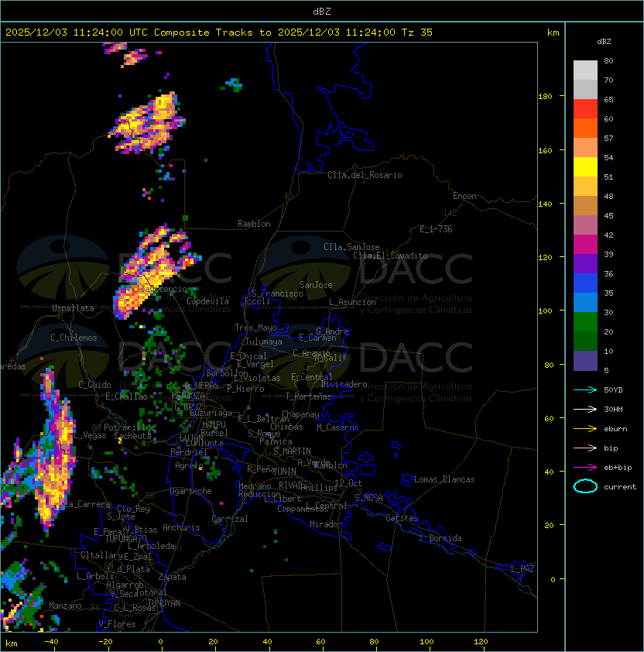
Task: Click the '100' tick on vertical axis
Action: click(545, 311)
